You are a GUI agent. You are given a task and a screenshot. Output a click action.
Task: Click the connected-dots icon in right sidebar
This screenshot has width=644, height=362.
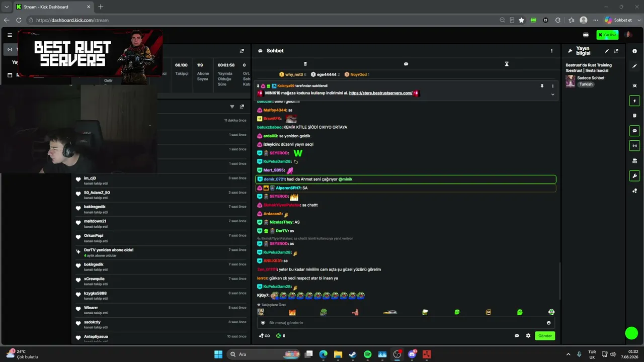634,191
